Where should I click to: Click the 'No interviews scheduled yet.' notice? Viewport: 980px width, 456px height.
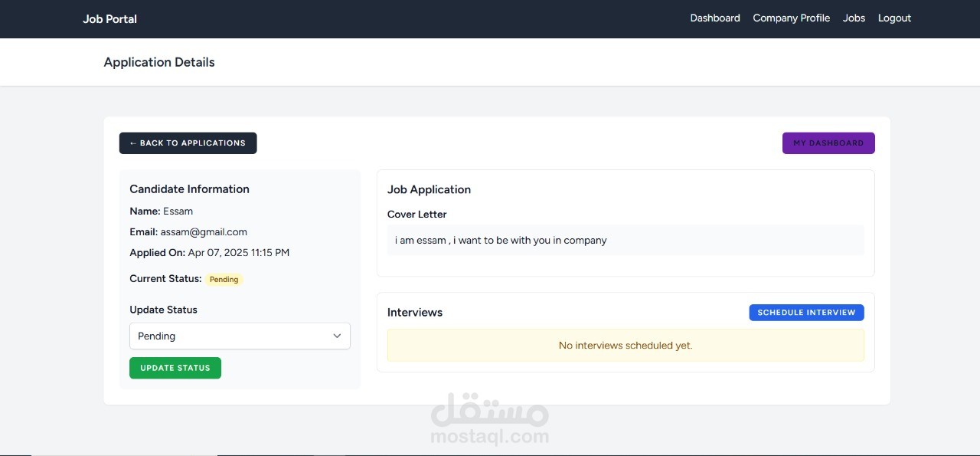(626, 346)
